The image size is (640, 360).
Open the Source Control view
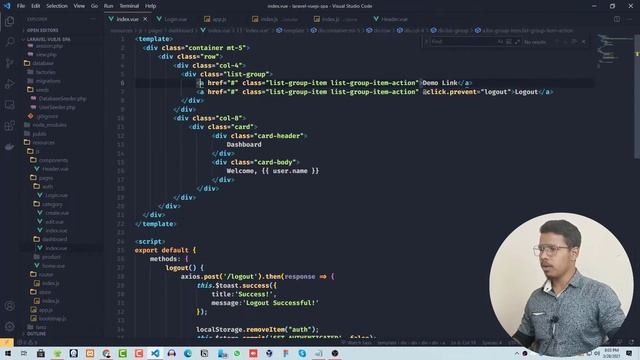click(x=9, y=63)
